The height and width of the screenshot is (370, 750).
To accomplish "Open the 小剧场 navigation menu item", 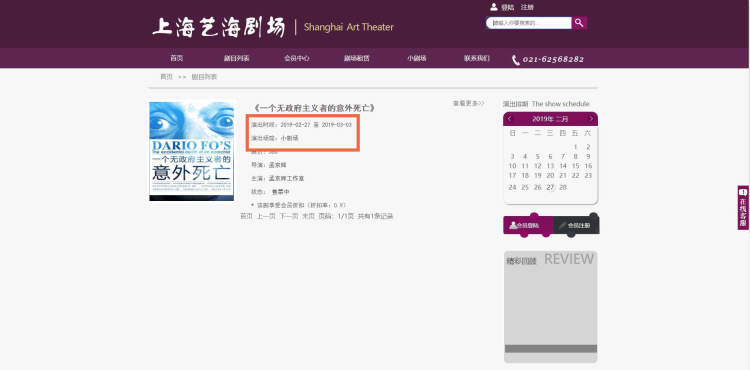I will click(x=417, y=58).
